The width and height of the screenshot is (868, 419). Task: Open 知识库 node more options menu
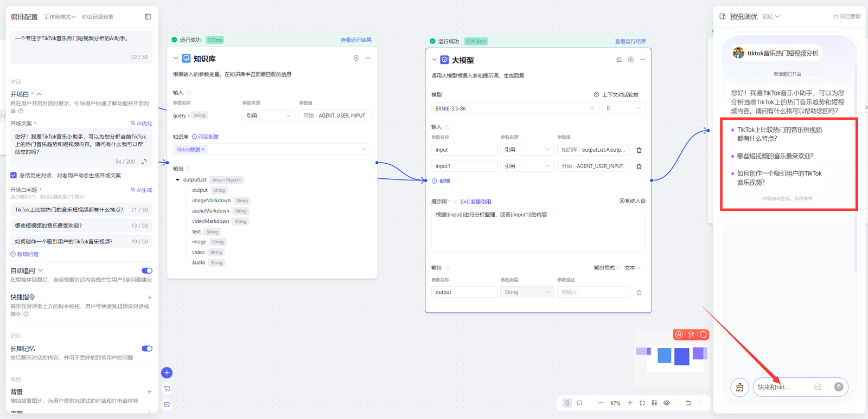click(x=368, y=58)
